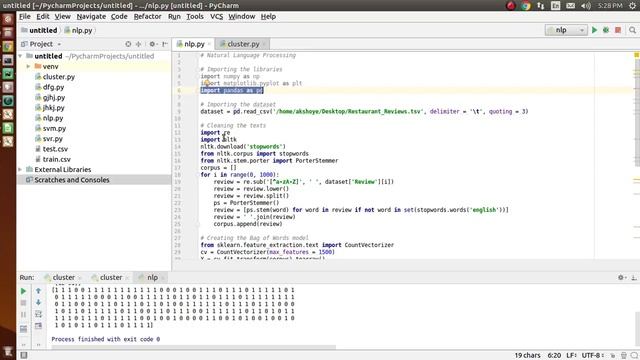
Task: Open Search Everywhere magnifier icon
Action: pos(632,30)
